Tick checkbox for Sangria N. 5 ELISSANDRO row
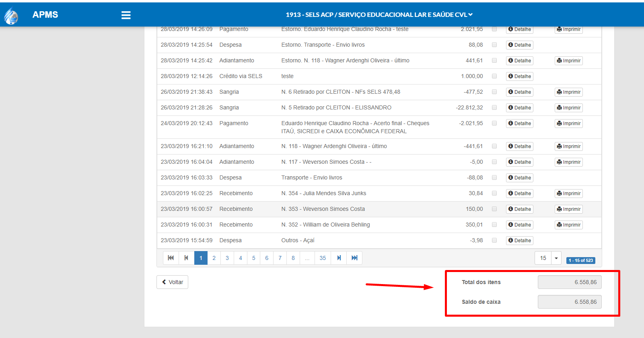 coord(494,107)
